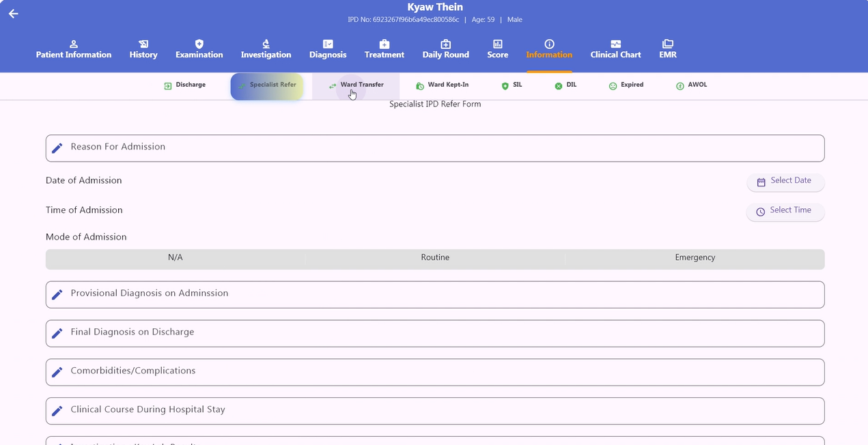This screenshot has height=445, width=868.
Task: Click the patient name Kyaw Thein
Action: (435, 8)
